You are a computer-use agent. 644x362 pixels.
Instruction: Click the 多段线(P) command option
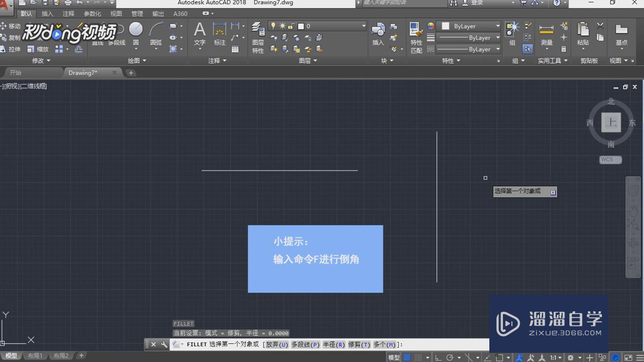click(x=305, y=344)
